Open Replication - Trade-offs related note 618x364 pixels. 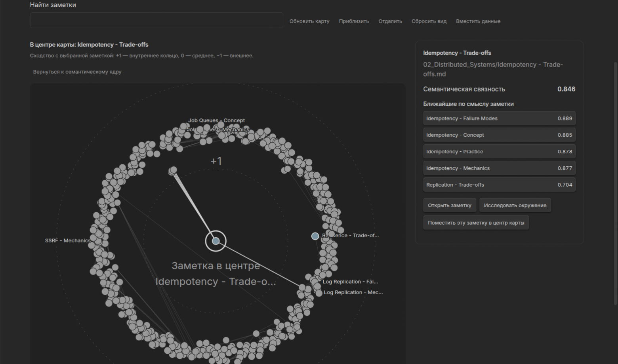tap(499, 185)
